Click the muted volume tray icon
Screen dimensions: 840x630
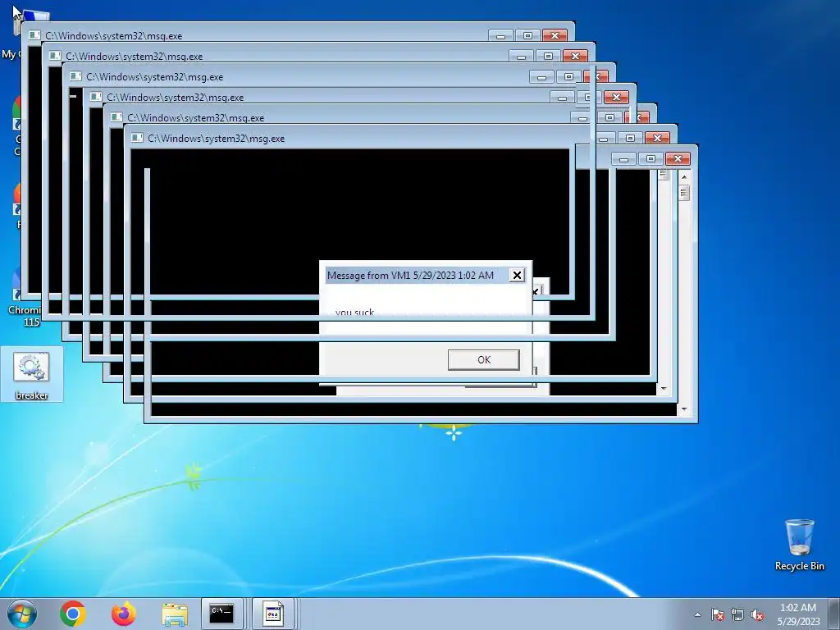coord(757,614)
